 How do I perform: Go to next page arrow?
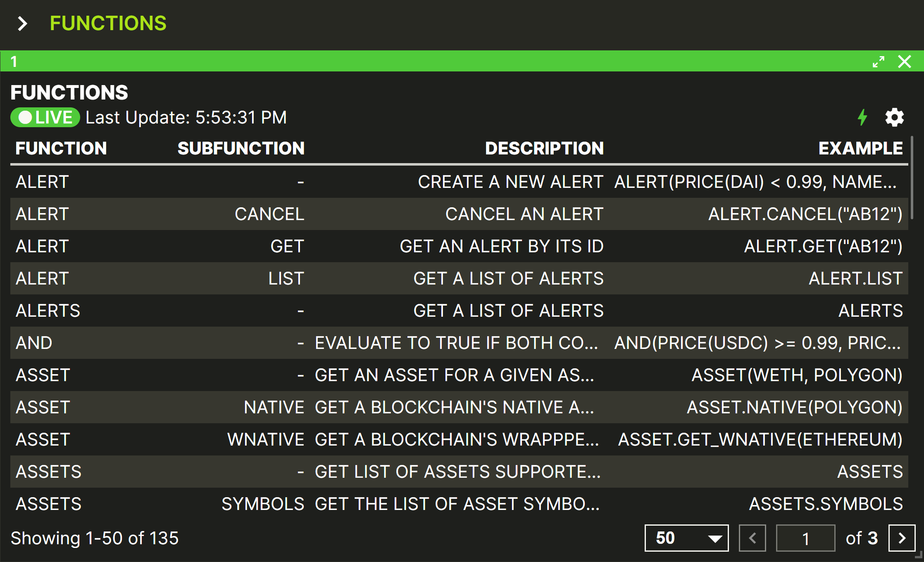(x=902, y=538)
